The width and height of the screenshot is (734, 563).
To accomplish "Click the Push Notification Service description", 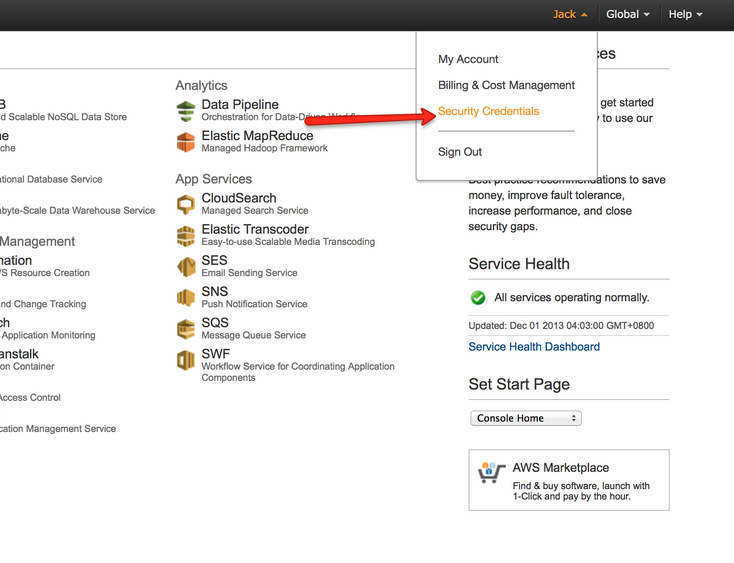I will [x=254, y=304].
